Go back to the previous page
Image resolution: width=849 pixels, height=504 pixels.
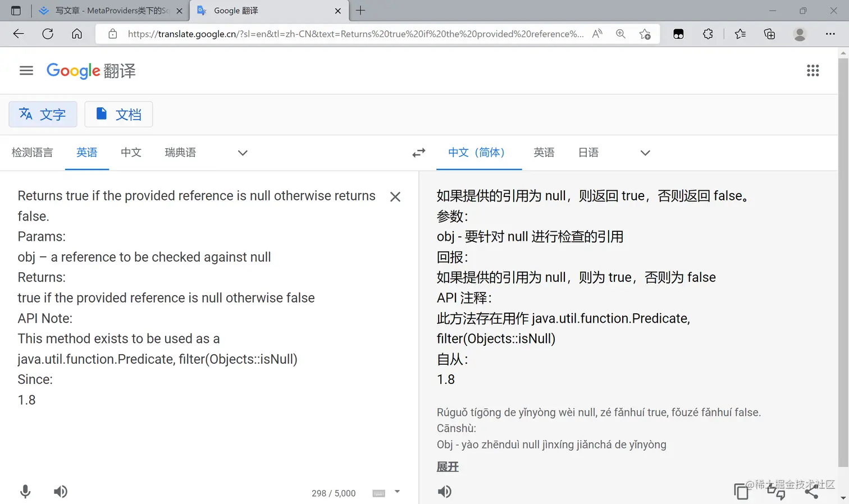[x=19, y=34]
